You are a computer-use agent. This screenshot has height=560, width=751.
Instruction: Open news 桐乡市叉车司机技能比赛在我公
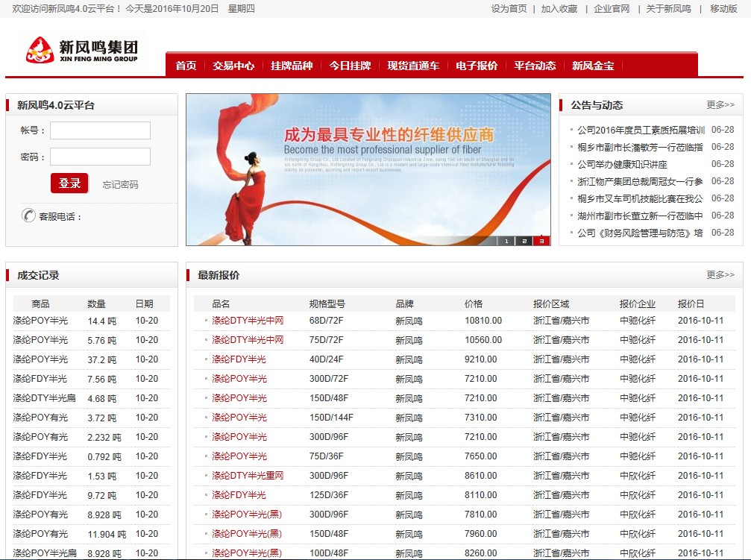click(640, 199)
